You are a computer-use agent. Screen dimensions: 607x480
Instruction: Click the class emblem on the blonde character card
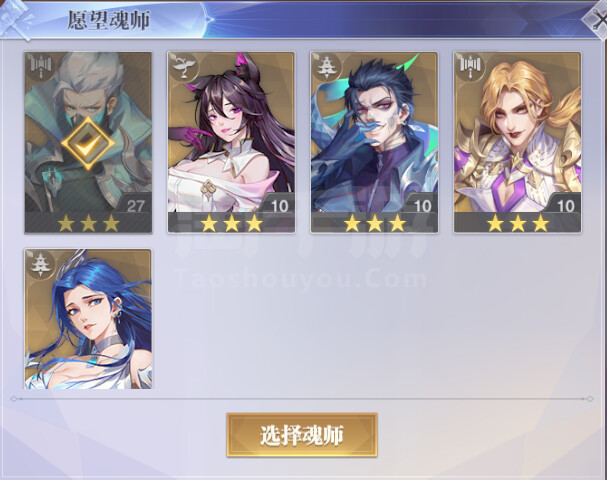click(x=470, y=66)
